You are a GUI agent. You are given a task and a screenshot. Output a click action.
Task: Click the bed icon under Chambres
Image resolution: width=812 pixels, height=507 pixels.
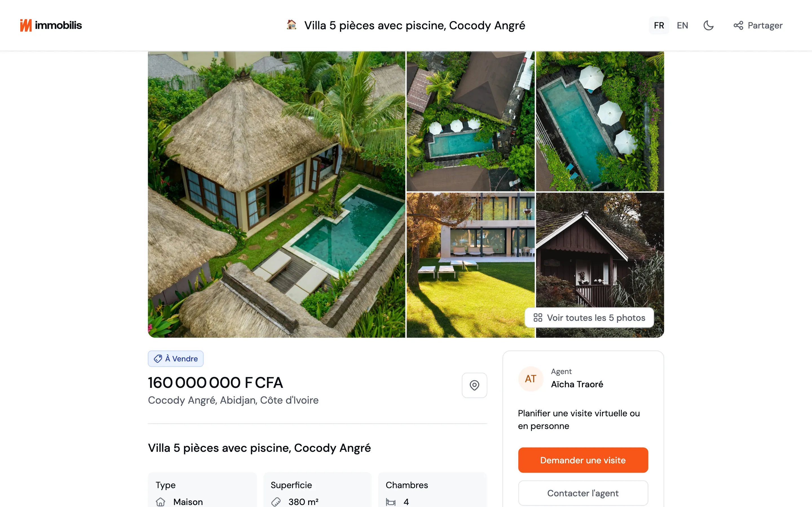[x=390, y=502]
